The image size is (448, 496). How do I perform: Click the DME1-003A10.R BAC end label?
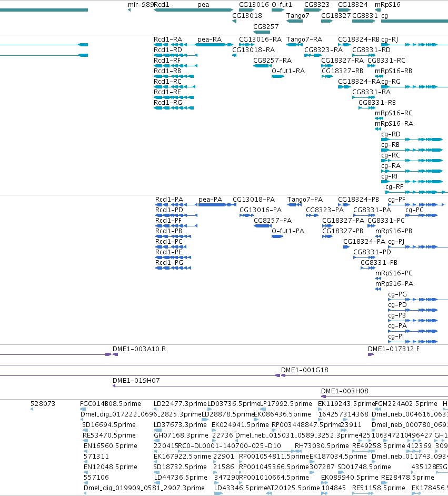coord(139,349)
